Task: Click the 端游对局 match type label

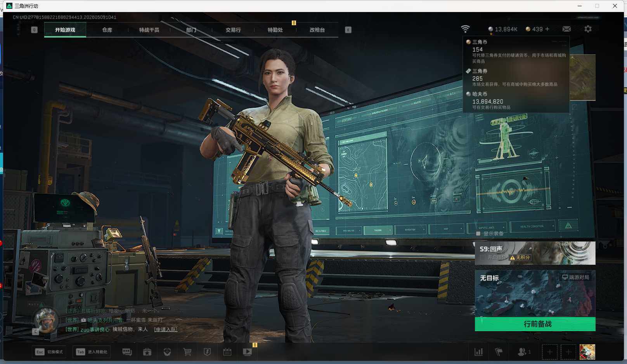Action: coord(576,277)
